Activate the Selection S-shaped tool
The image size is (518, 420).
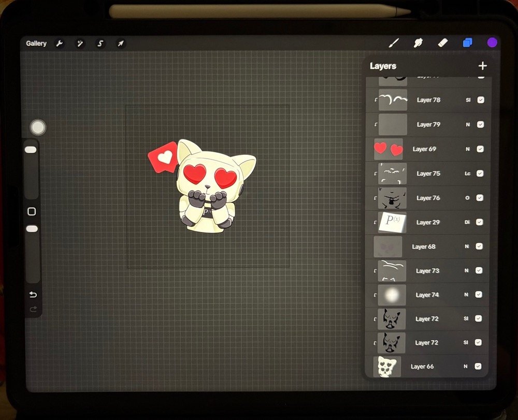(100, 44)
